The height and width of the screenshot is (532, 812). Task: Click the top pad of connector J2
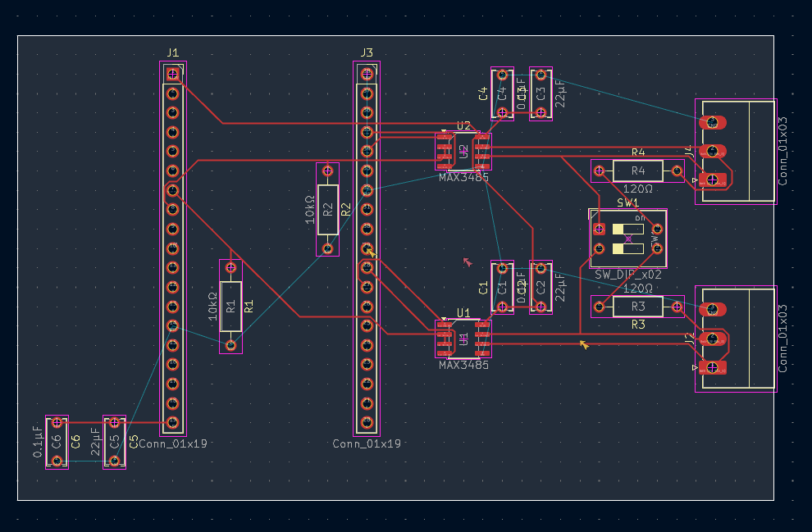point(713,310)
